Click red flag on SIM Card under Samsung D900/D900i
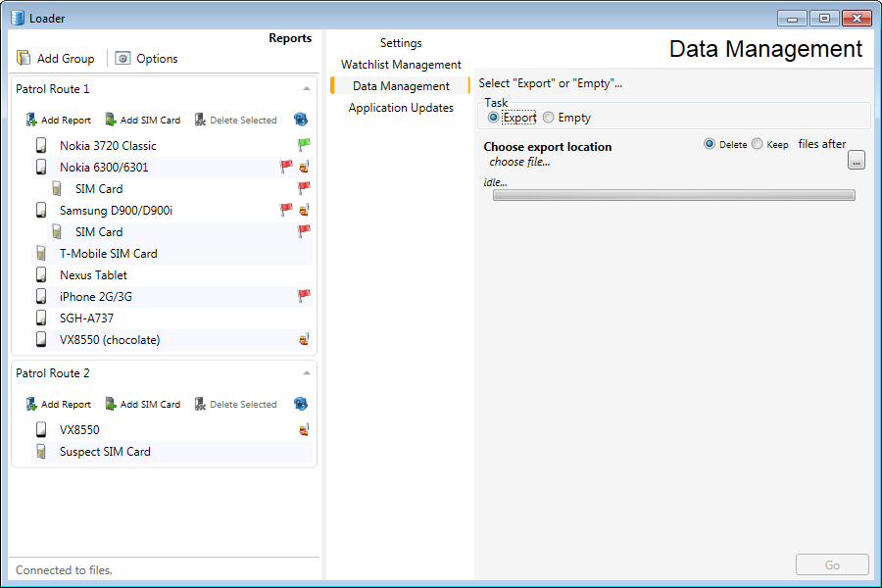Image resolution: width=882 pixels, height=588 pixels. (x=304, y=230)
